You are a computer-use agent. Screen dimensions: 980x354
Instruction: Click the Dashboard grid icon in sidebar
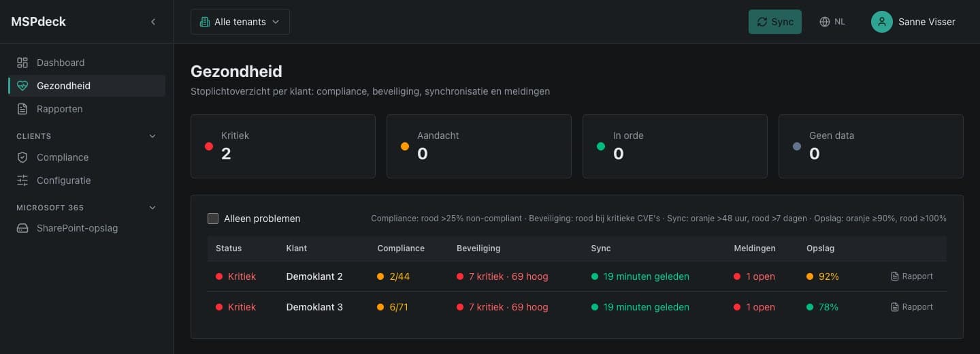point(22,63)
